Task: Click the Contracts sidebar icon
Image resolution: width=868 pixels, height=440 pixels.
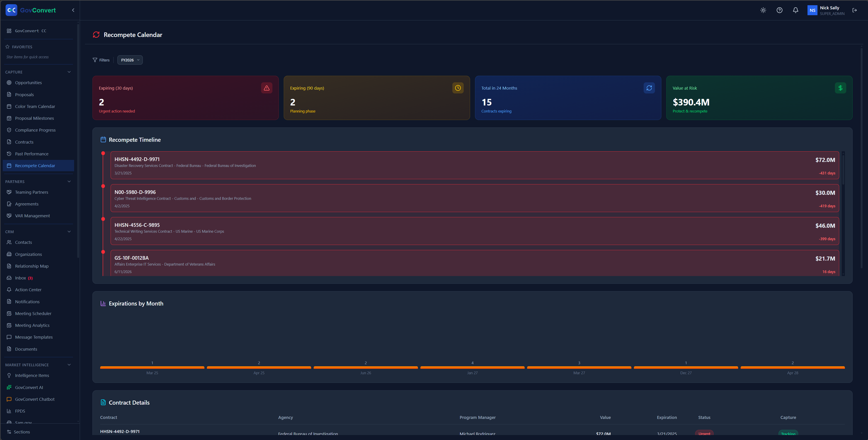Action: pyautogui.click(x=9, y=142)
